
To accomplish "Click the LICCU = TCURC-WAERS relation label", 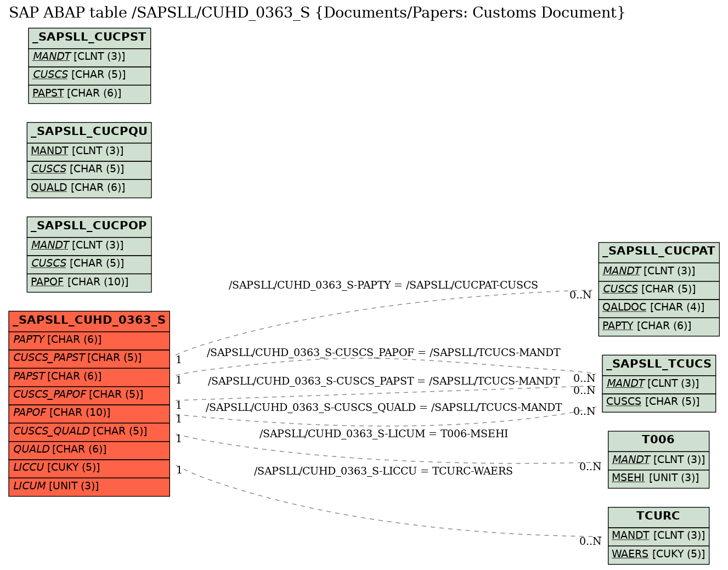I will click(383, 471).
